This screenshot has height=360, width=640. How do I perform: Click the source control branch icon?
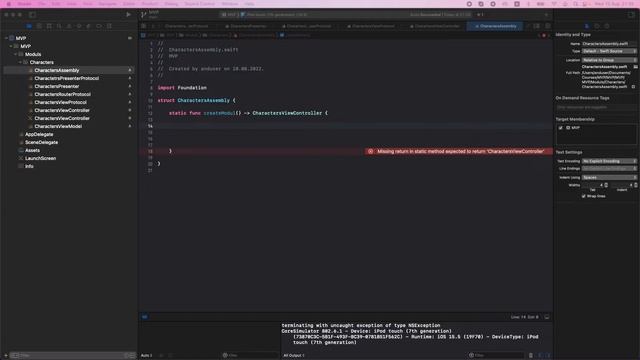point(144,15)
